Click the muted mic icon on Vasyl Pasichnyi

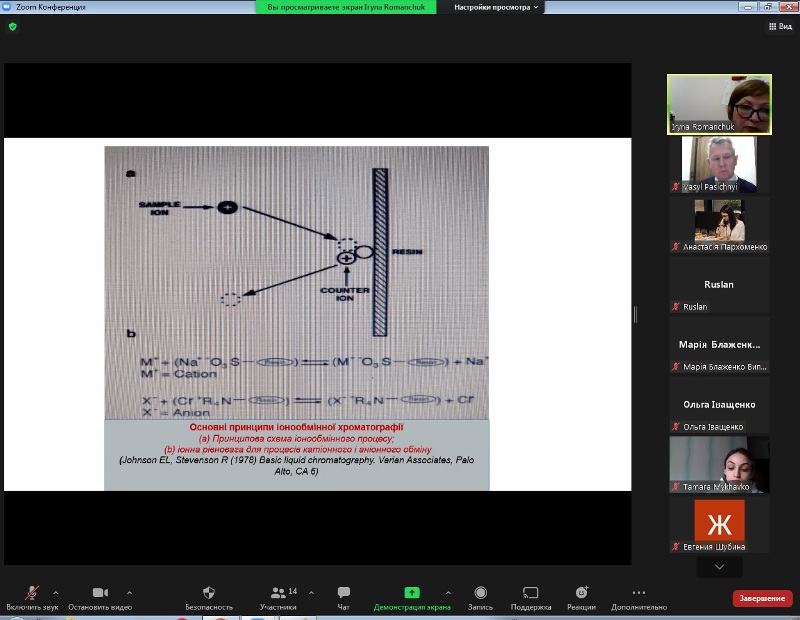[x=676, y=187]
